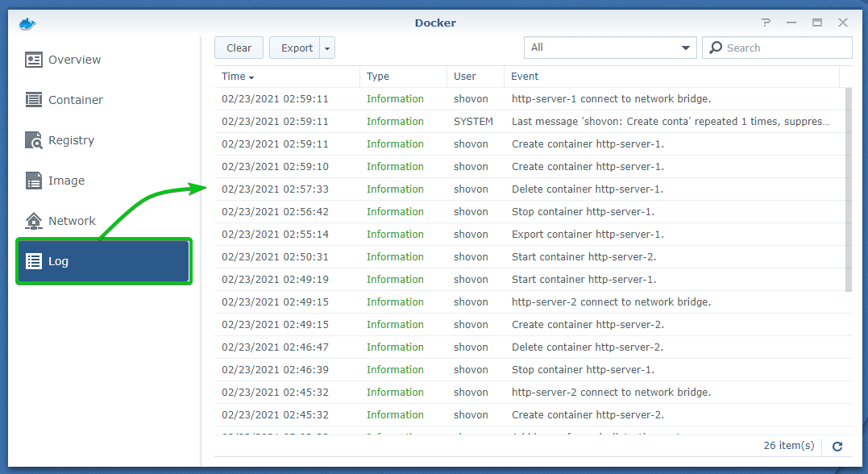The height and width of the screenshot is (474, 868).
Task: Click the 26 item(s) count label
Action: [x=789, y=445]
